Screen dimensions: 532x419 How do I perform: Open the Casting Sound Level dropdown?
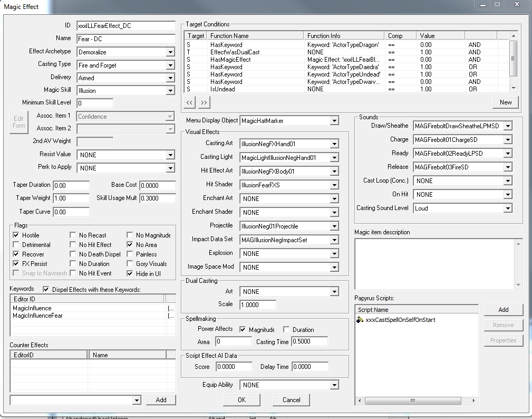tap(508, 208)
